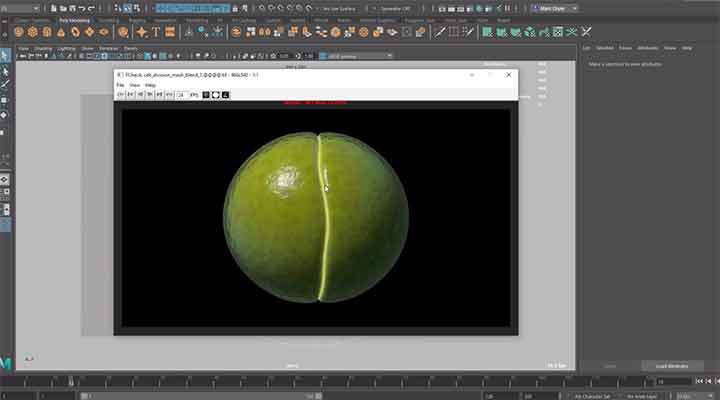Click the FPS input field in FCheck
The width and height of the screenshot is (720, 400).
coord(182,95)
